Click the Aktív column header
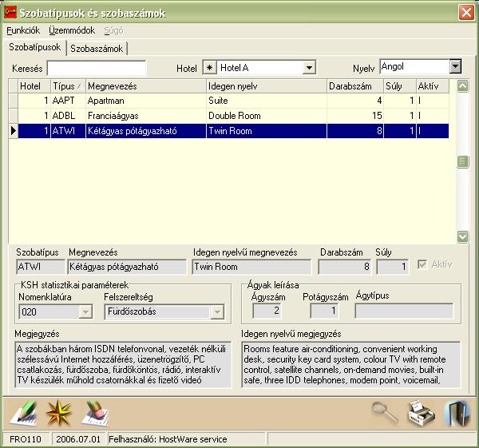The image size is (479, 448). pyautogui.click(x=432, y=86)
